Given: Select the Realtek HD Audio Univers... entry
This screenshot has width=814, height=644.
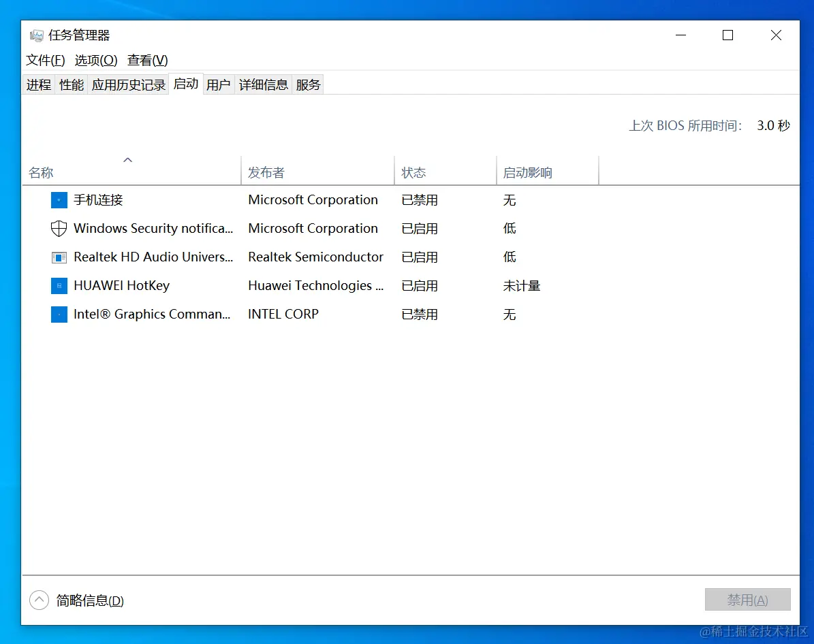Looking at the screenshot, I should point(153,257).
